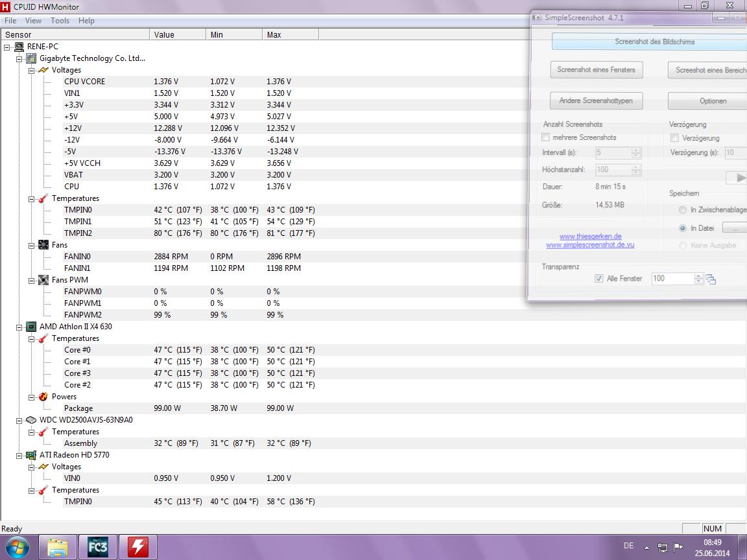Click Screenshot eines Fensters button

pyautogui.click(x=597, y=69)
